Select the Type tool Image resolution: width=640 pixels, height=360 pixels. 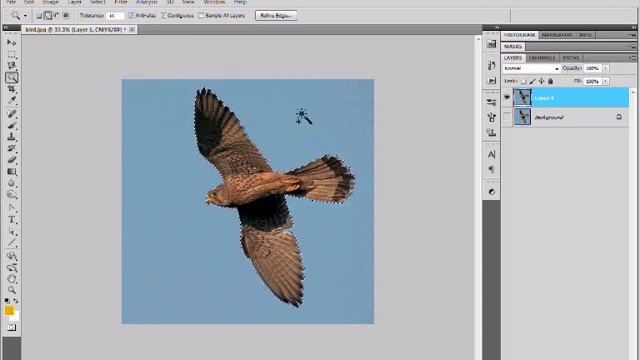coord(11,220)
